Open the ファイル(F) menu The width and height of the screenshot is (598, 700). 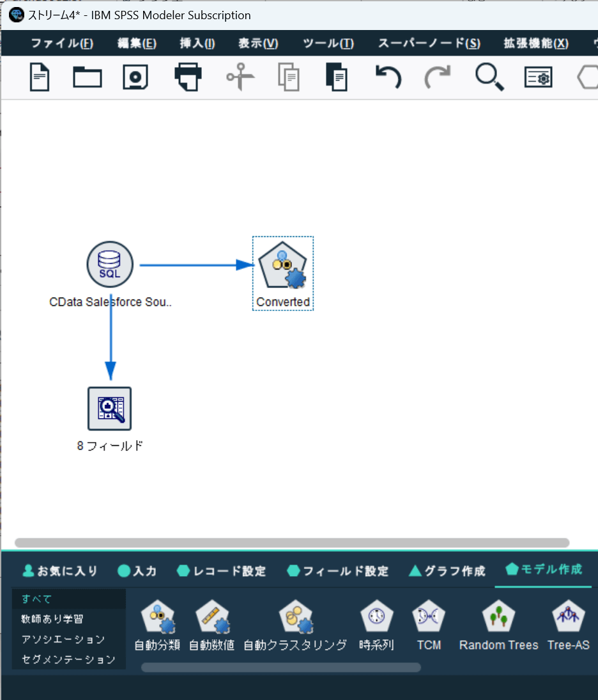tap(62, 43)
